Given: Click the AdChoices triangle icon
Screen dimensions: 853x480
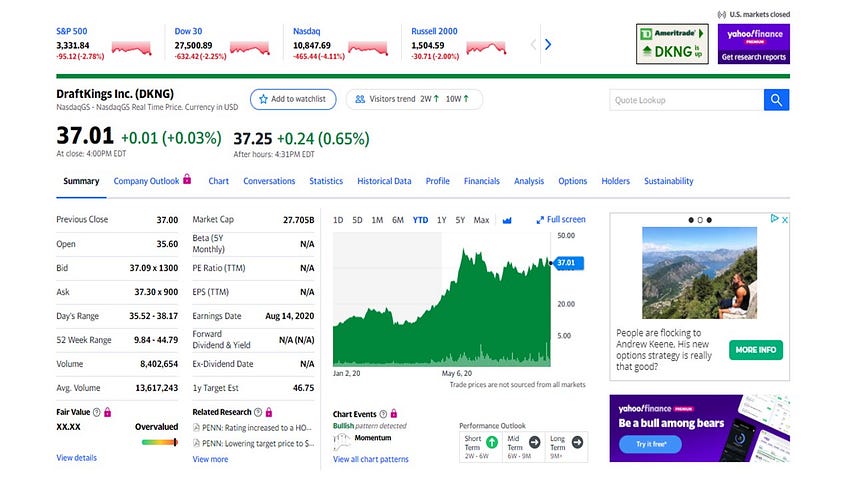Looking at the screenshot, I should coord(774,219).
